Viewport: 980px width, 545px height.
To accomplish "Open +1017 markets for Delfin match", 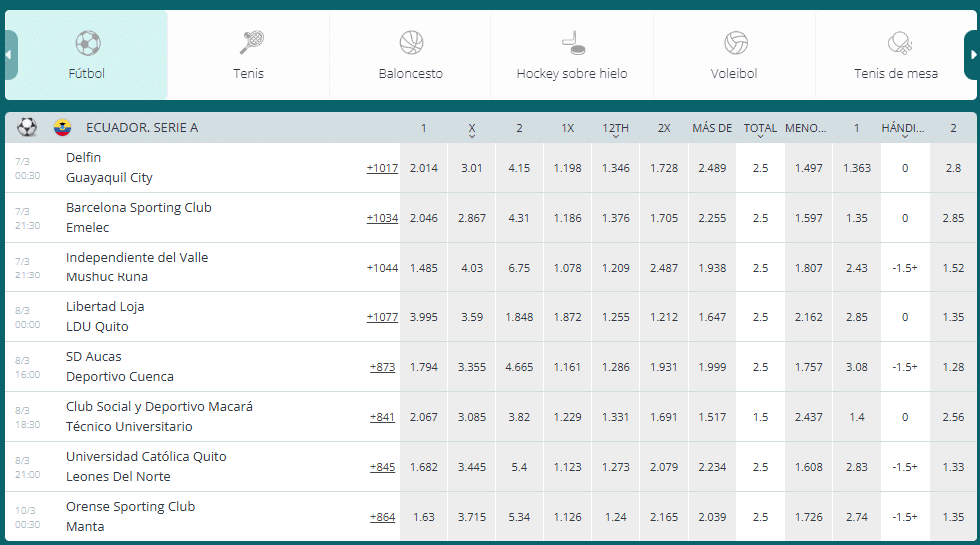I will point(382,168).
